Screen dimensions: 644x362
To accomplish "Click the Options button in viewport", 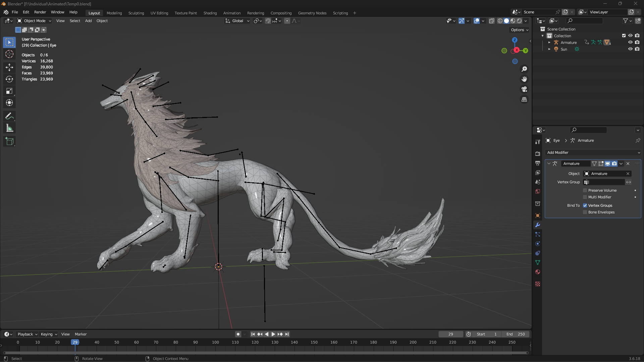I will (x=519, y=30).
